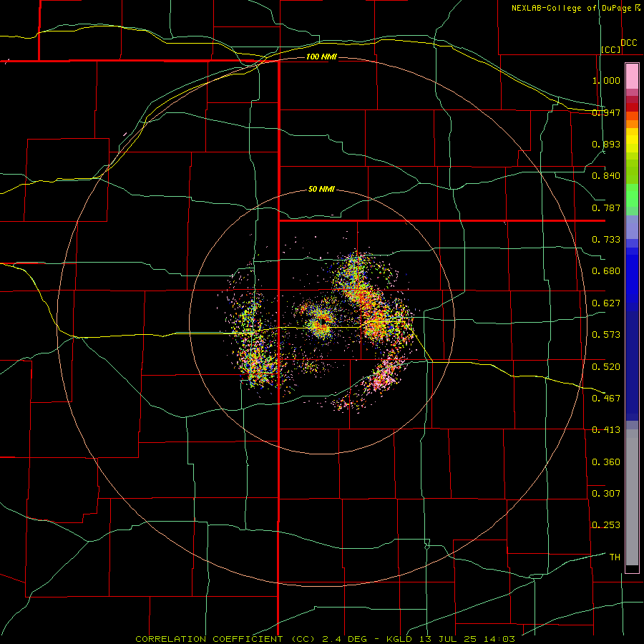Click the [CC] label above the color bar
The width and height of the screenshot is (644, 644).
[611, 49]
